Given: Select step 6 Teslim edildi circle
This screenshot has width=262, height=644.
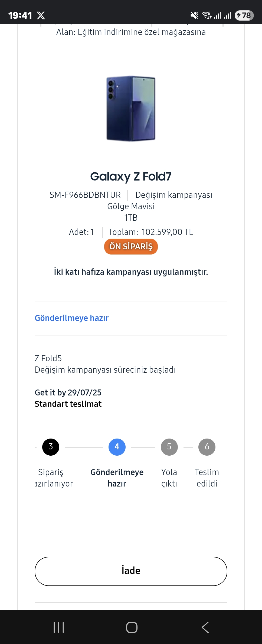Looking at the screenshot, I should click(207, 447).
